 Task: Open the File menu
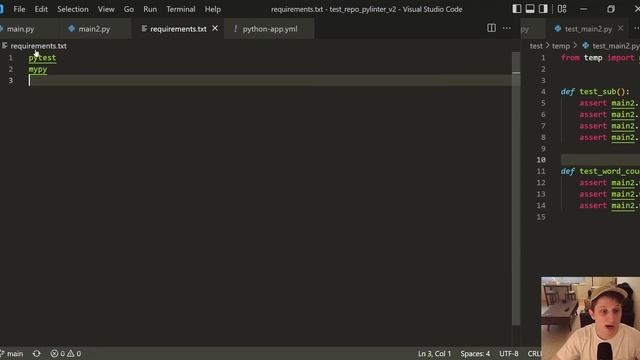pos(19,9)
